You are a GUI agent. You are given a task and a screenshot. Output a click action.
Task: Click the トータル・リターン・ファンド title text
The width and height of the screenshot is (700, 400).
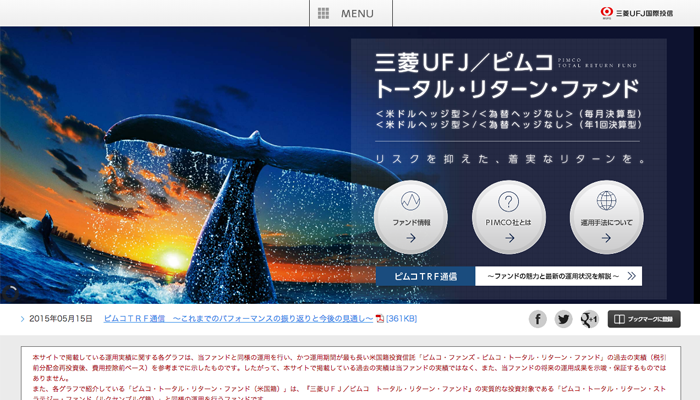(508, 88)
